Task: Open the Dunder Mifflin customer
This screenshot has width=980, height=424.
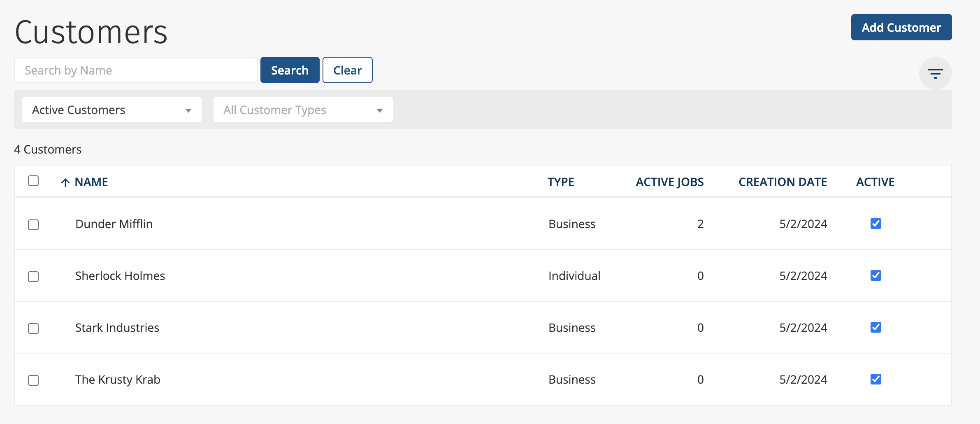Action: [x=114, y=224]
